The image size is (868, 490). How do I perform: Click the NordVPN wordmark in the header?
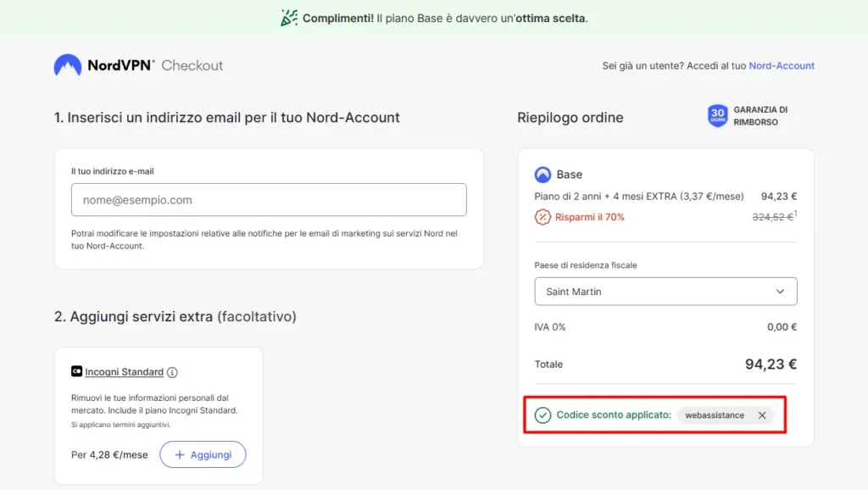coord(120,65)
